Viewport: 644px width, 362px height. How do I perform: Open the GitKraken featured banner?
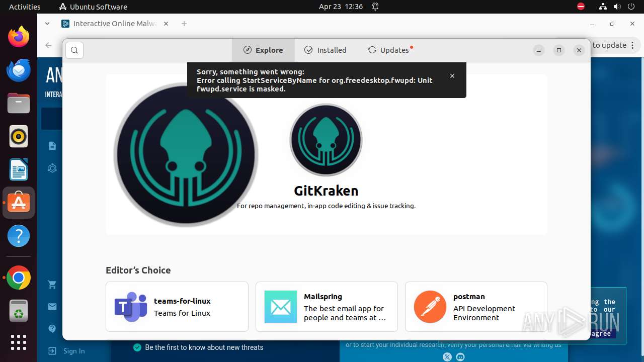[326, 154]
